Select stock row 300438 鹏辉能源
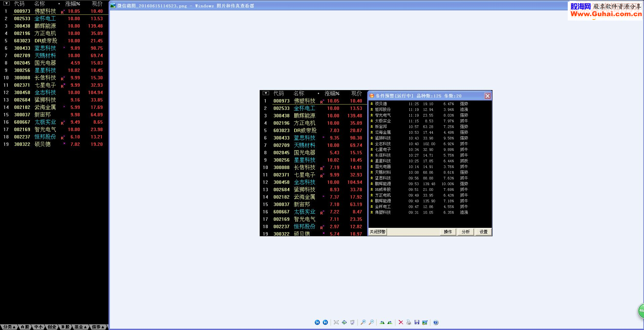 point(54,26)
